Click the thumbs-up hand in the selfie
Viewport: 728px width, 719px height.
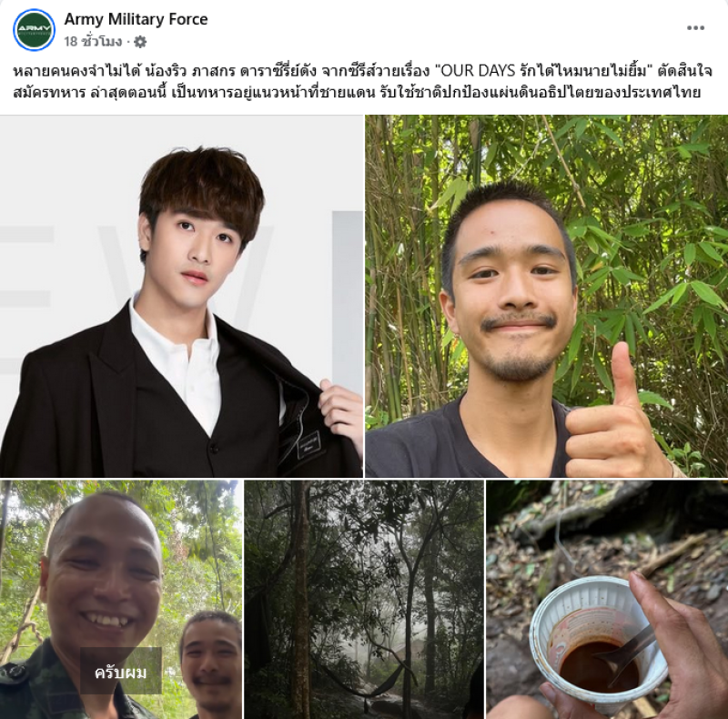[x=616, y=414]
